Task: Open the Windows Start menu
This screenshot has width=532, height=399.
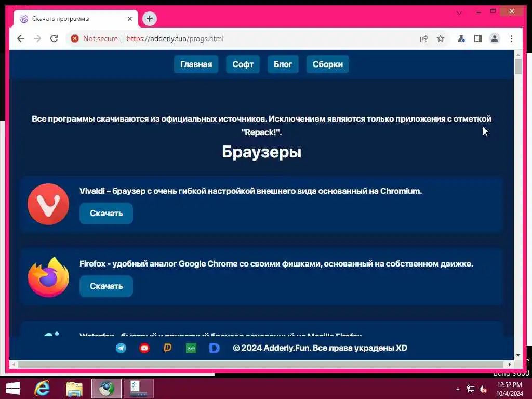Action: [x=13, y=389]
